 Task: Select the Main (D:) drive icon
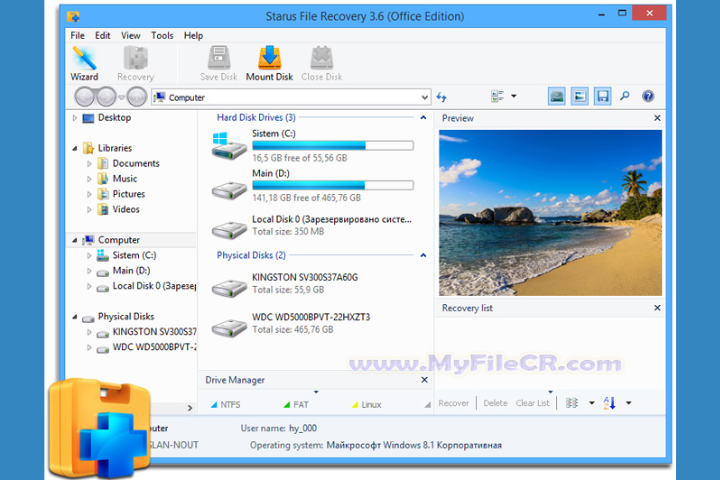[x=229, y=190]
